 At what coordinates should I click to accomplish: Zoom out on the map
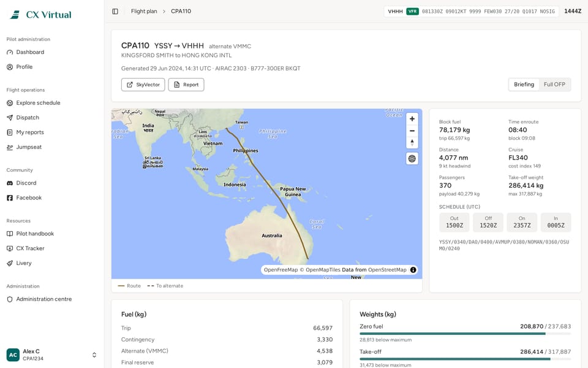point(412,131)
